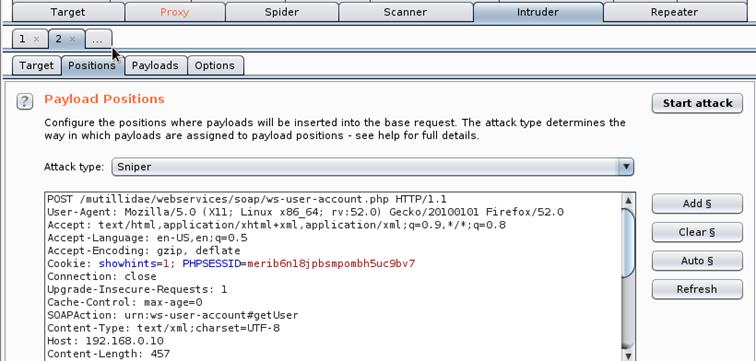Open the Scanner tab
Viewport: 756px width, 361px height.
pyautogui.click(x=405, y=12)
